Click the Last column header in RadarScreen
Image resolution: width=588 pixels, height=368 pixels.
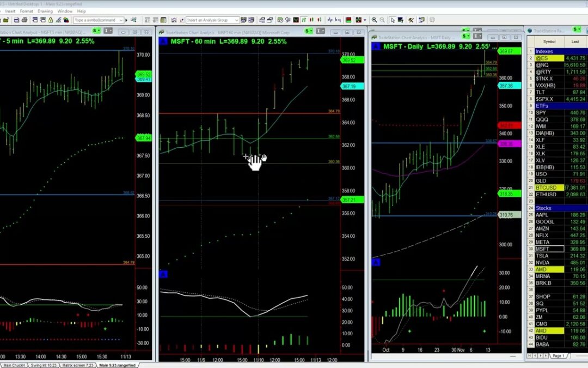point(575,41)
